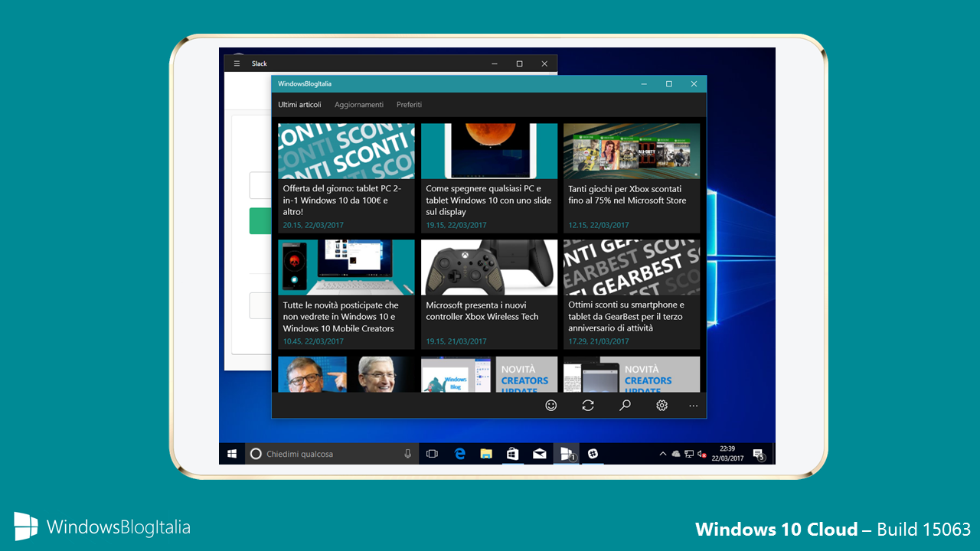Focus the Chiedimi qualcosa search box
The image size is (980, 551).
[332, 454]
